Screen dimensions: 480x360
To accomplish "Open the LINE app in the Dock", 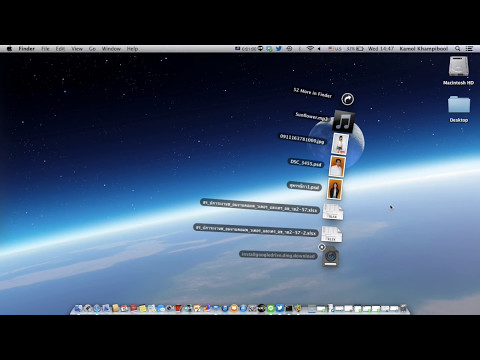I will point(271,308).
